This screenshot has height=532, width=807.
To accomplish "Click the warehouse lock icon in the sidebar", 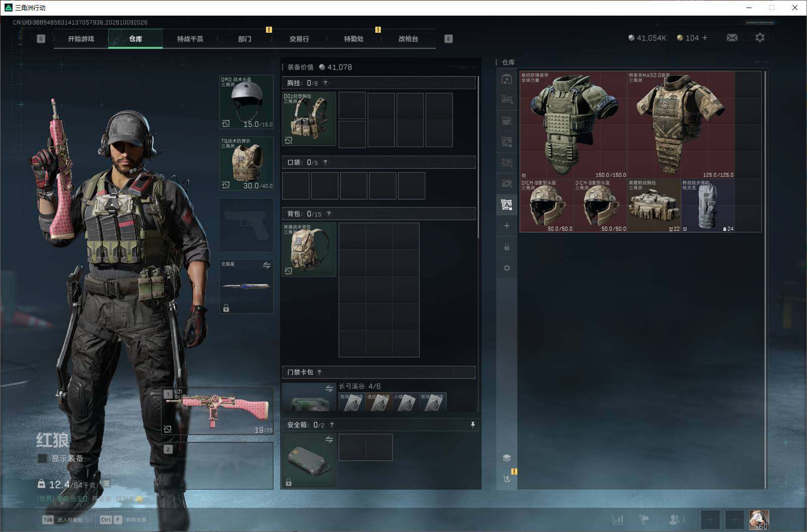I will pos(507,247).
